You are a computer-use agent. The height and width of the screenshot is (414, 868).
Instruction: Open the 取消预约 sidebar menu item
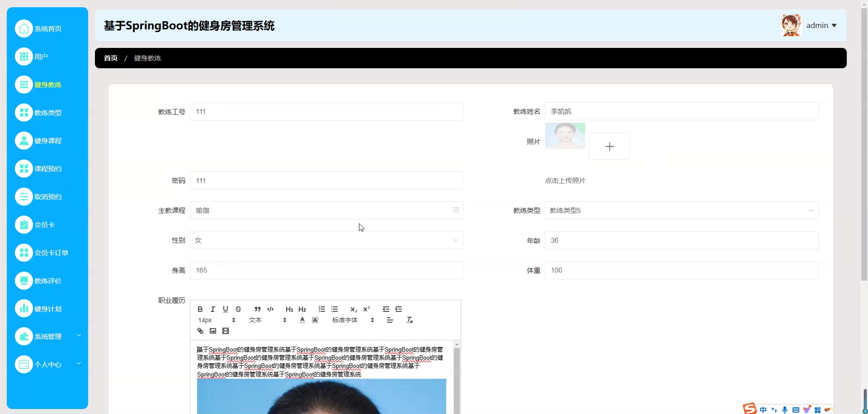[x=47, y=197]
